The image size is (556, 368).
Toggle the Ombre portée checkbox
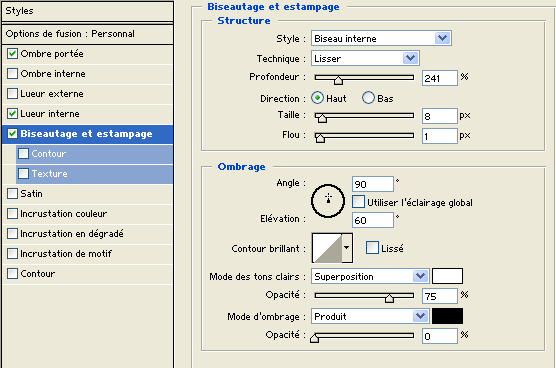coord(12,54)
